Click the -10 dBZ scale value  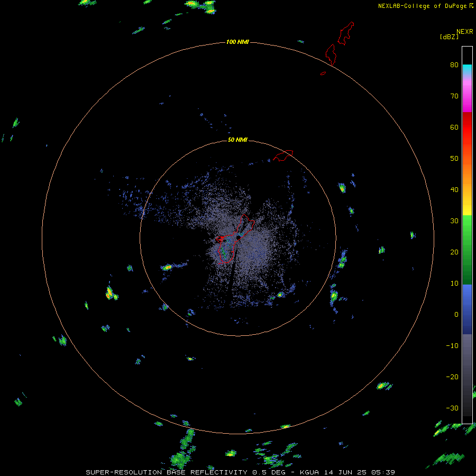[x=452, y=346]
